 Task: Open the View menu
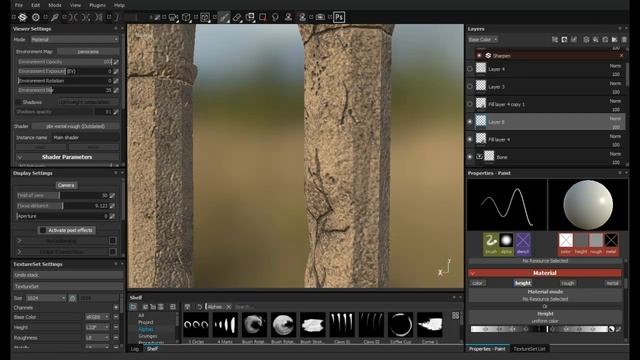[x=75, y=5]
